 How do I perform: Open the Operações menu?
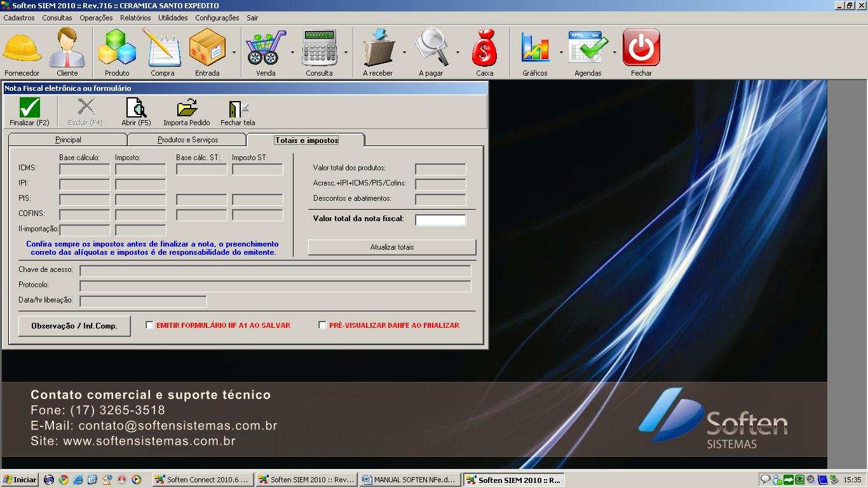pyautogui.click(x=96, y=18)
